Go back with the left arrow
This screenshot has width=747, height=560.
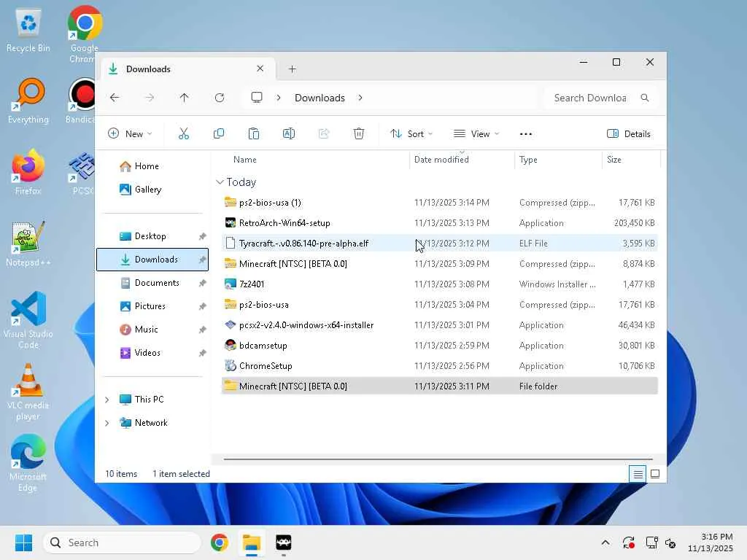[x=115, y=98]
